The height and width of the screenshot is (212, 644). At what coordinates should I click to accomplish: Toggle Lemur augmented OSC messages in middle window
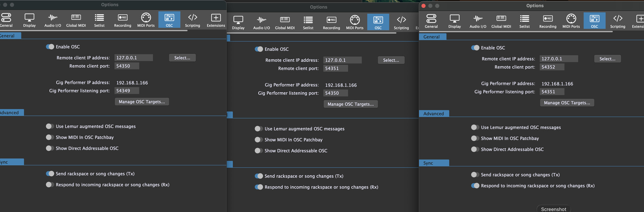click(x=259, y=129)
